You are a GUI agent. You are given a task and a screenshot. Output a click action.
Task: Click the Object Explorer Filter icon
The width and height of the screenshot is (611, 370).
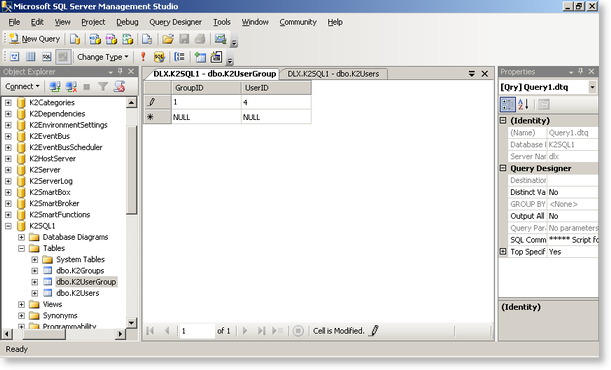[103, 86]
